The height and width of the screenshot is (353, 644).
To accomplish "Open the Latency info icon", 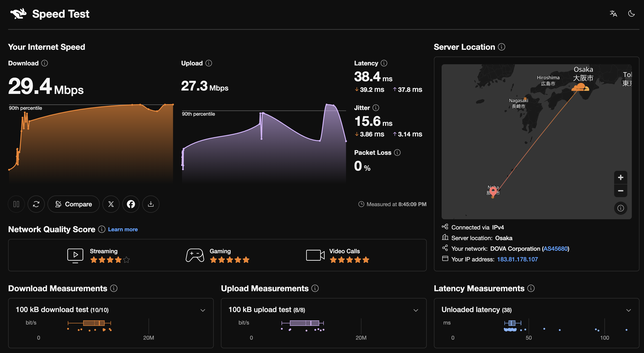I will click(384, 63).
